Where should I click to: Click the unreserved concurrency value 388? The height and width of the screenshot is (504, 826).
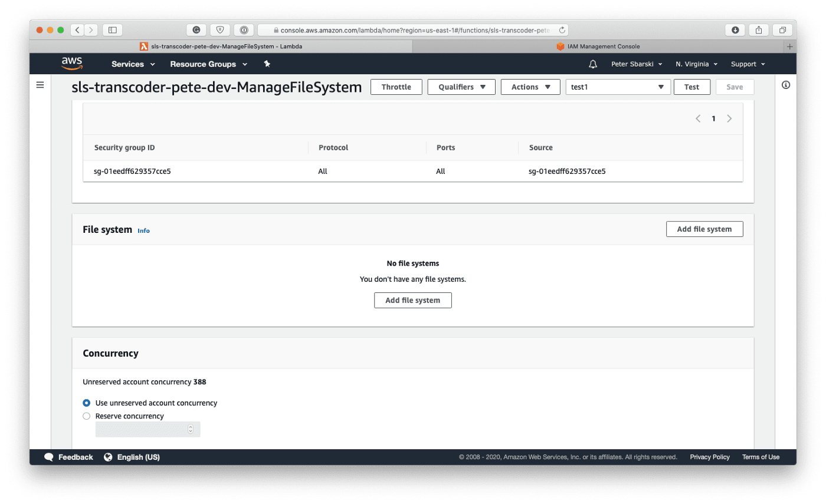[200, 382]
